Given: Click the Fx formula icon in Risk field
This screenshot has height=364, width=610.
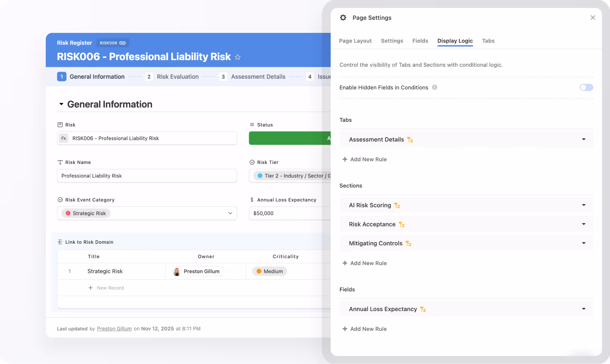Looking at the screenshot, I should coord(64,138).
